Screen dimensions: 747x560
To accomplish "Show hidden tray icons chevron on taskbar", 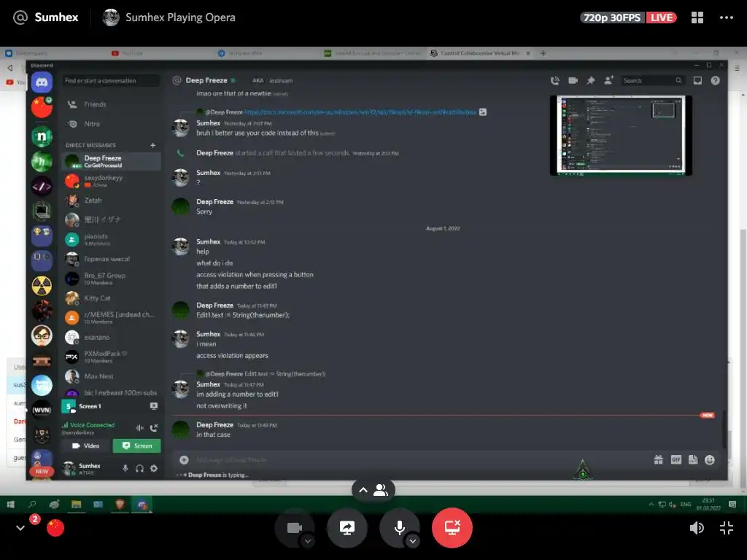I will pos(651,505).
